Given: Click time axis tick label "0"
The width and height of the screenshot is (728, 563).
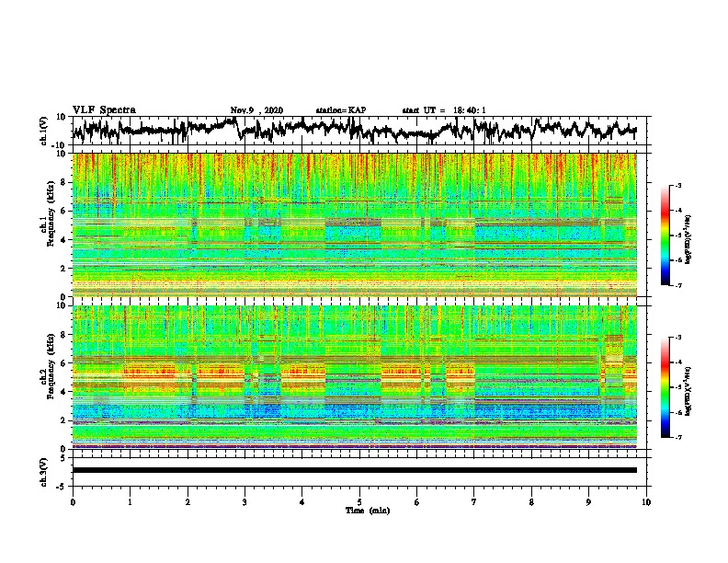Looking at the screenshot, I should [x=73, y=502].
